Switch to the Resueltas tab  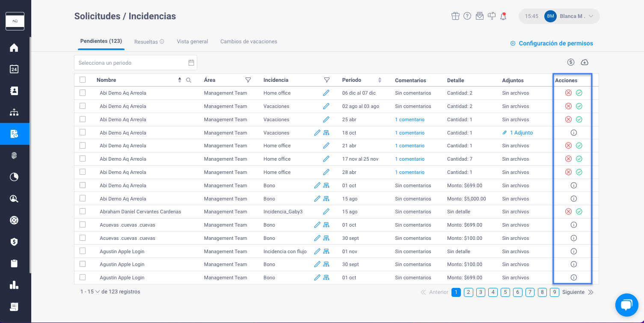(x=149, y=42)
